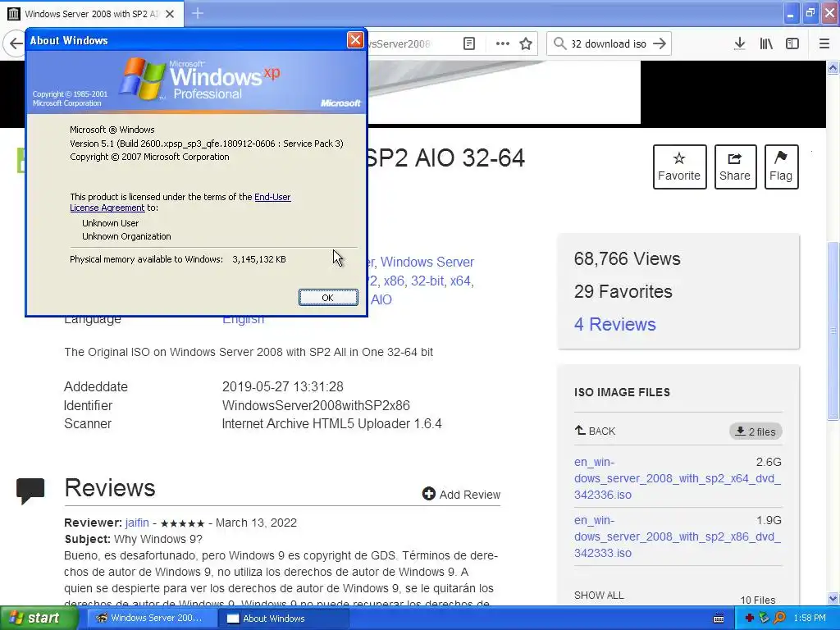Click Add Review

pos(461,494)
